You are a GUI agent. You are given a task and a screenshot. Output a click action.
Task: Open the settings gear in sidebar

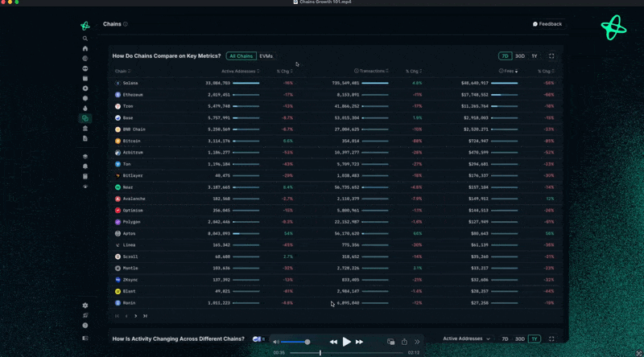coord(85,306)
